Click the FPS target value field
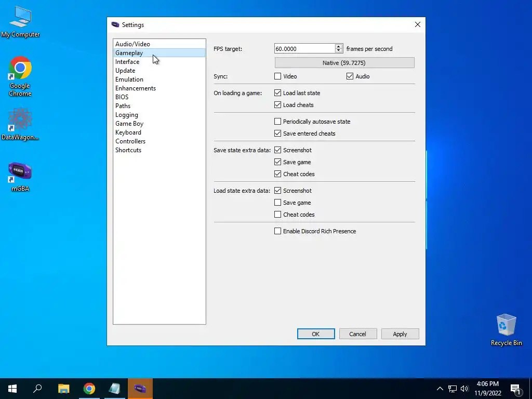 coord(304,48)
